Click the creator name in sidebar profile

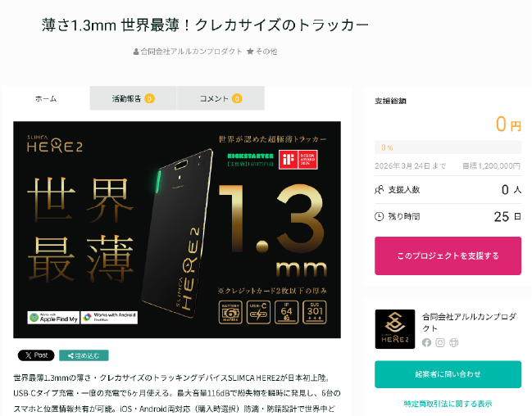click(469, 323)
